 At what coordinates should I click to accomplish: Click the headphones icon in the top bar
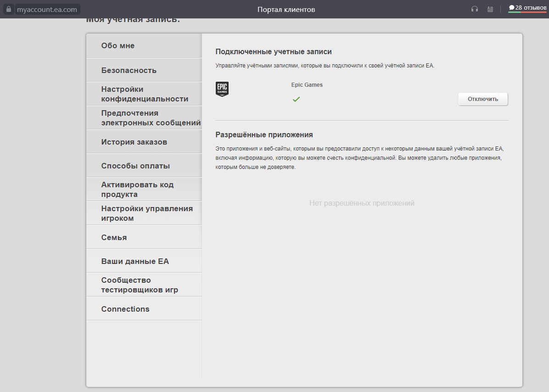coord(475,9)
